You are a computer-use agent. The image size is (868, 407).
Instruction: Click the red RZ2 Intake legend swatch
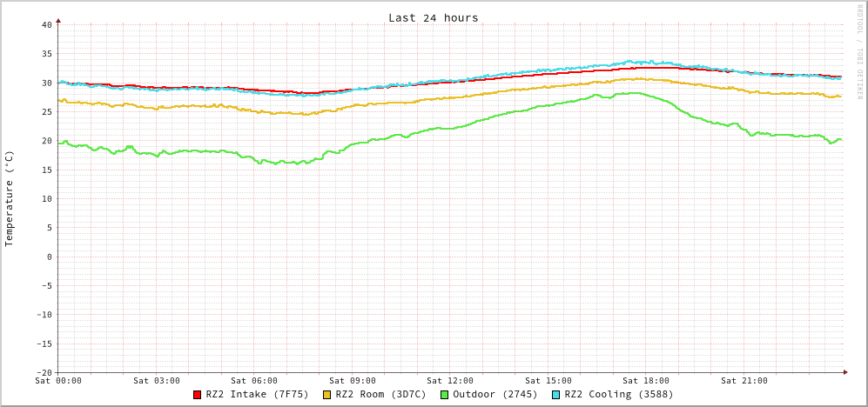click(x=198, y=395)
